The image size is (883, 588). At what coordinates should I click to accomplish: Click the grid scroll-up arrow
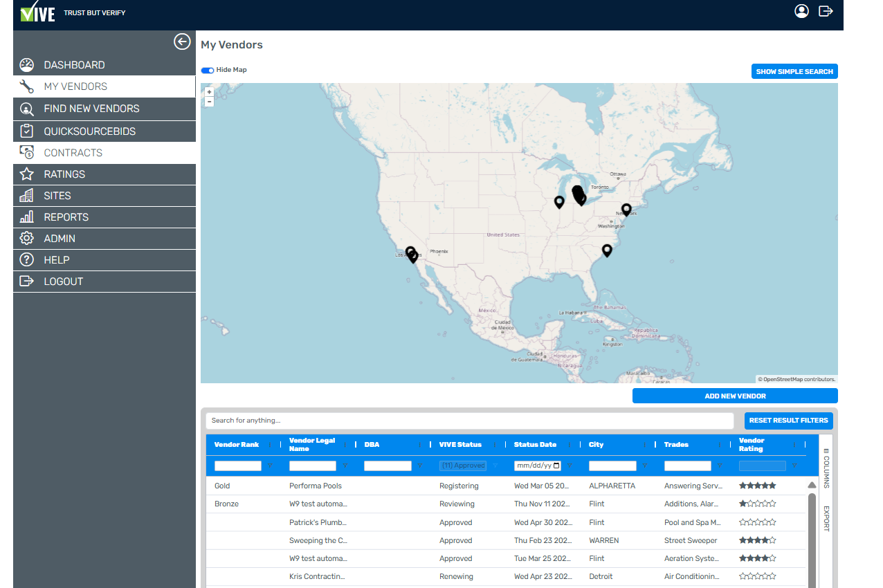tap(812, 485)
